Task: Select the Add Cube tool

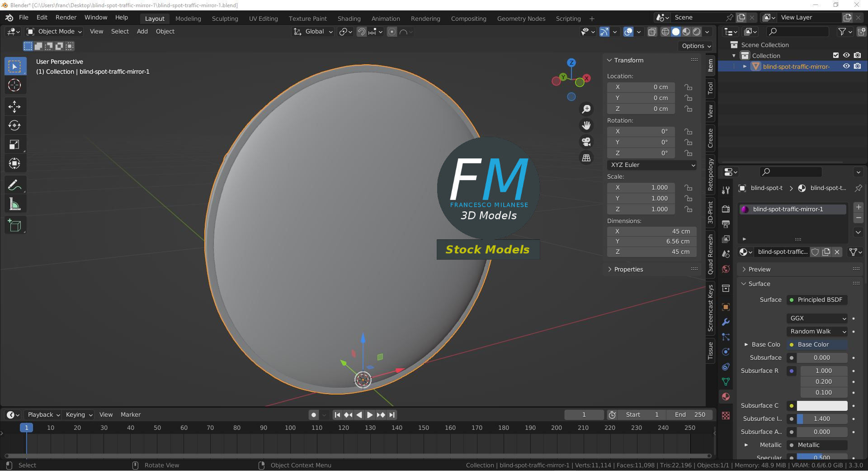Action: pyautogui.click(x=14, y=225)
